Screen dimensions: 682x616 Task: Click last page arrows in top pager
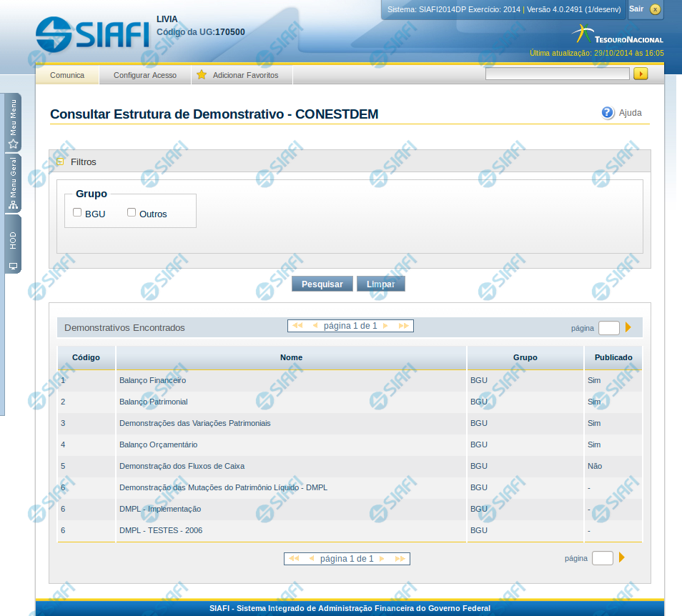(x=403, y=326)
